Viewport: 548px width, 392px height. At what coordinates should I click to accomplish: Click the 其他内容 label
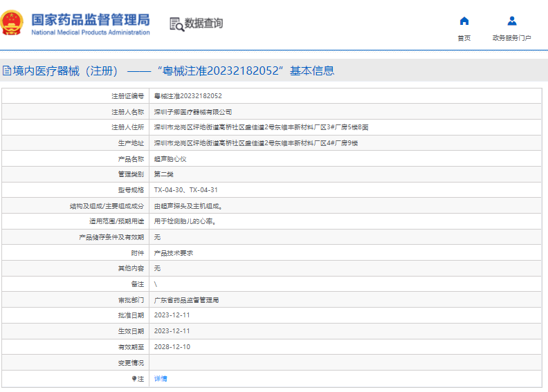coord(131,268)
